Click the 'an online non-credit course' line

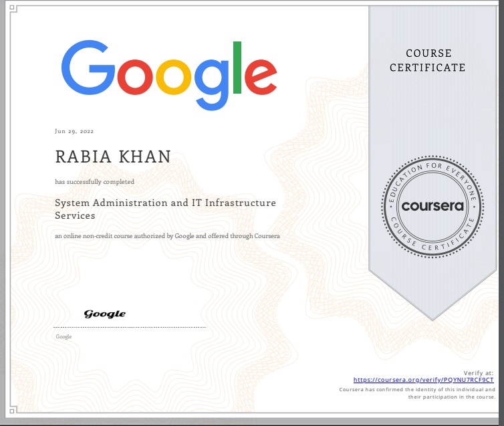point(167,236)
